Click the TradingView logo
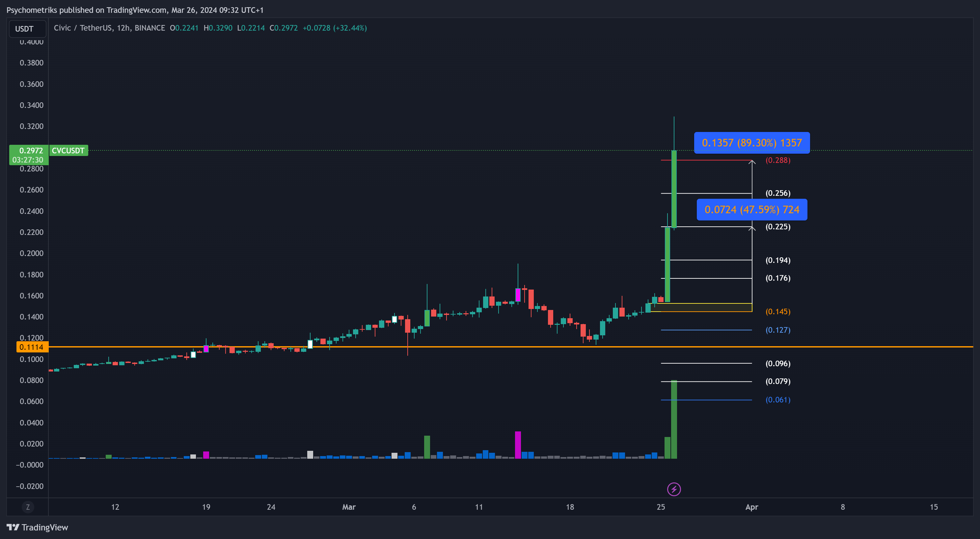 click(x=37, y=527)
